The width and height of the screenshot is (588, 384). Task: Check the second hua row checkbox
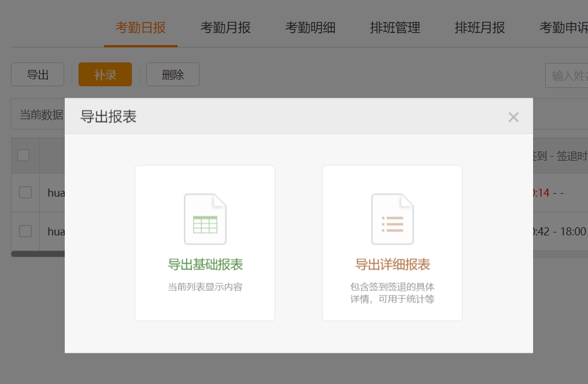[x=25, y=231]
